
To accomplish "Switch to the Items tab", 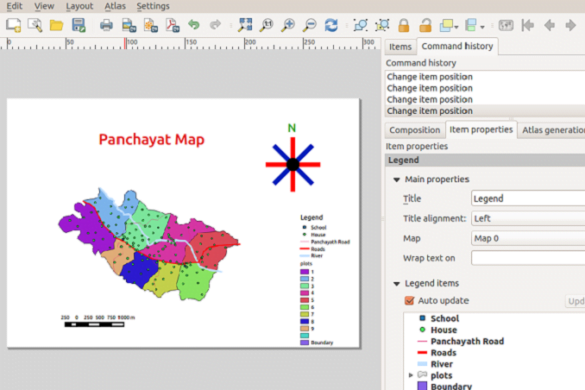I will point(400,47).
